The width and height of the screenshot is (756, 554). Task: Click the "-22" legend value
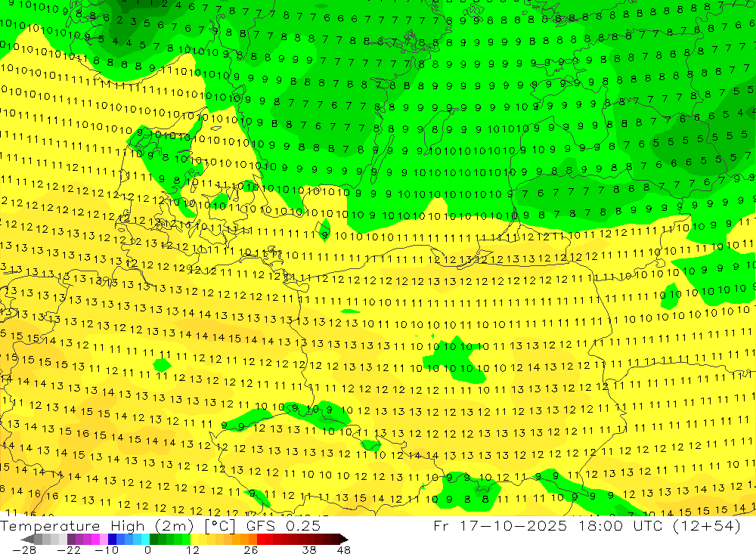[69, 550]
